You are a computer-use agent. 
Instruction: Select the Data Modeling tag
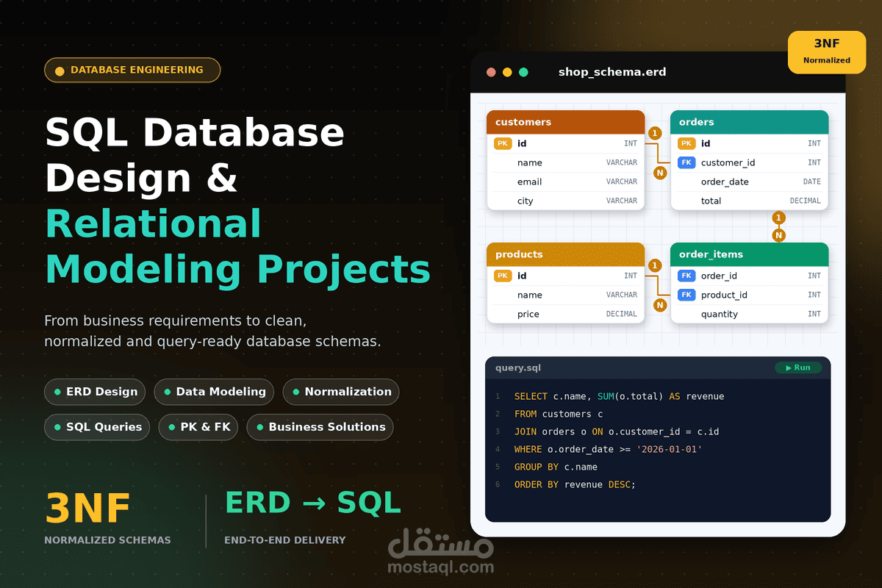(214, 392)
